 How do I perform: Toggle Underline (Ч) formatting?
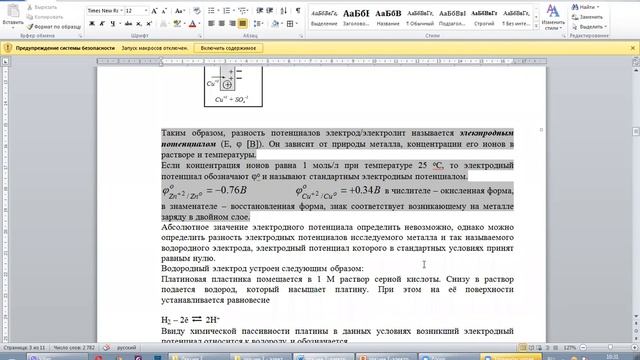(x=113, y=24)
